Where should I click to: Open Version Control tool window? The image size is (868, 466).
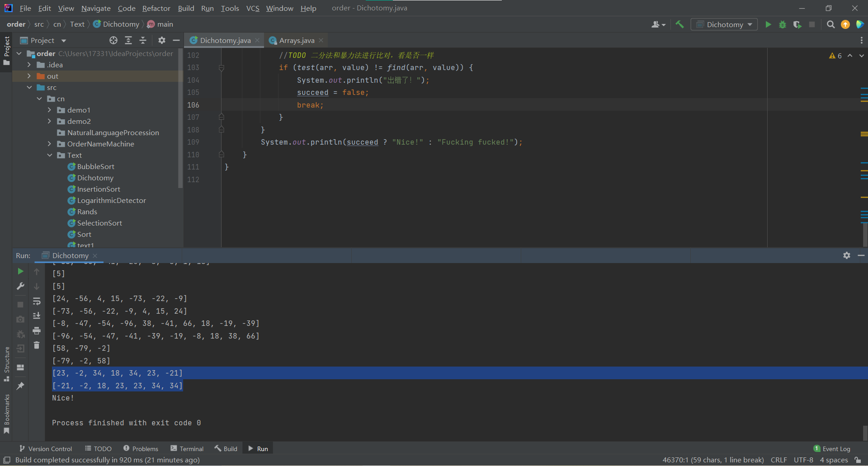(46, 448)
